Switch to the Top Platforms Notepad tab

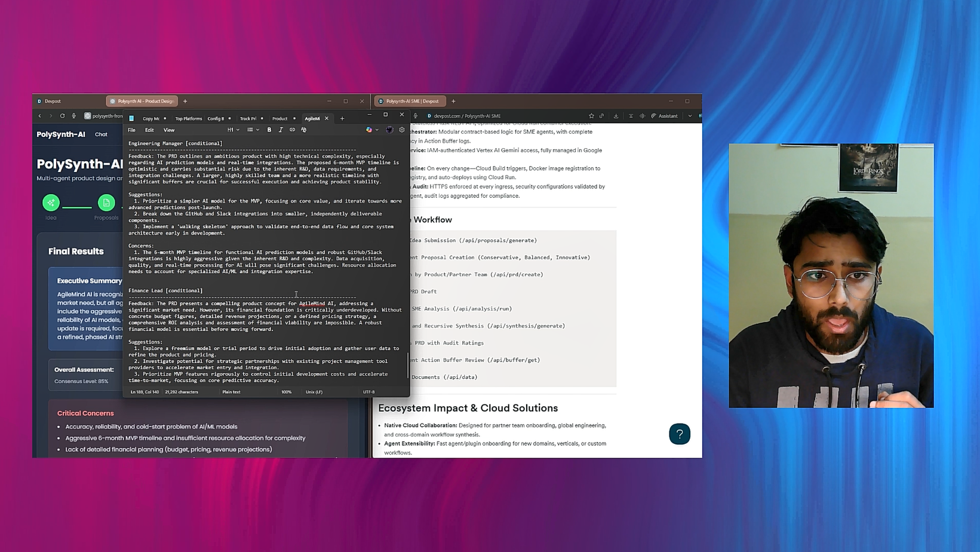(189, 118)
